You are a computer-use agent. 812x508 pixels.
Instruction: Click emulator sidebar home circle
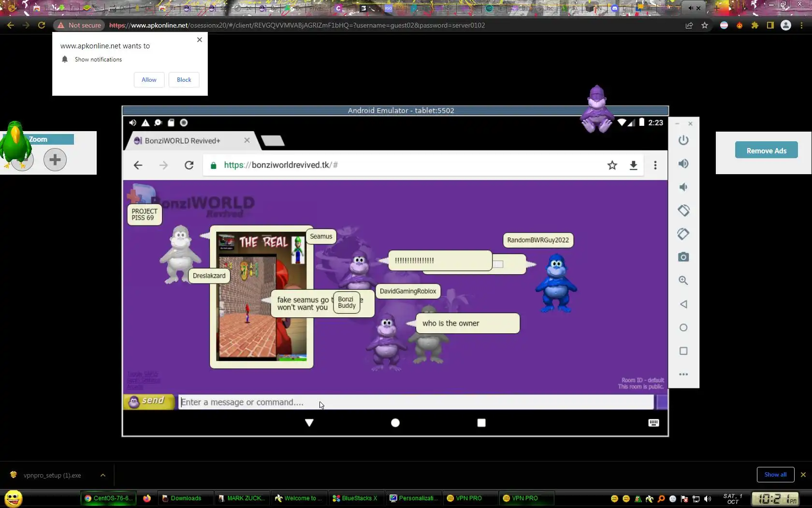(683, 328)
